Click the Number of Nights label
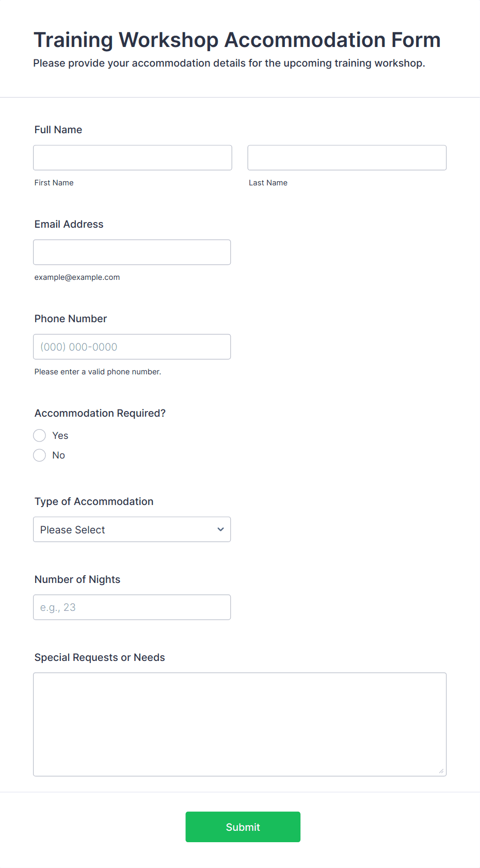The image size is (480, 868). [77, 579]
